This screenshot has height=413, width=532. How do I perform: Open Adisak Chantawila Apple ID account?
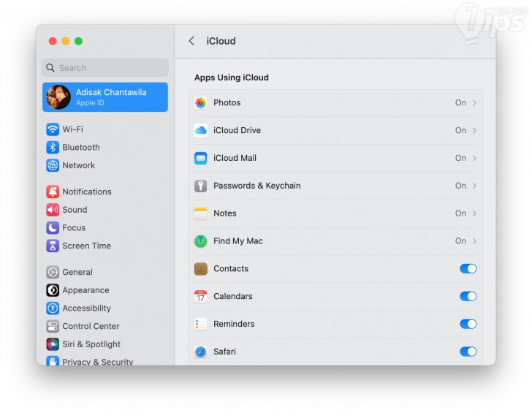pos(105,97)
